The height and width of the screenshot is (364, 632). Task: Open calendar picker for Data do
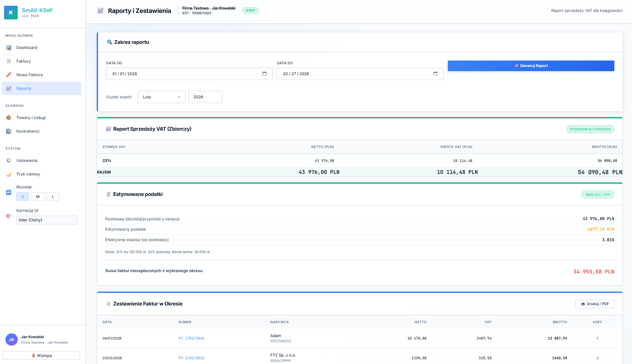(x=435, y=74)
